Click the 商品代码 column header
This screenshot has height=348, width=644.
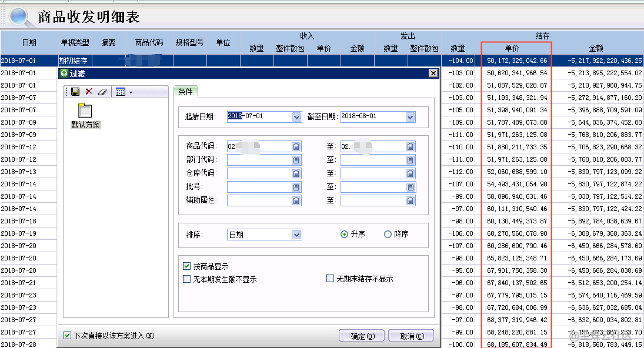click(149, 42)
